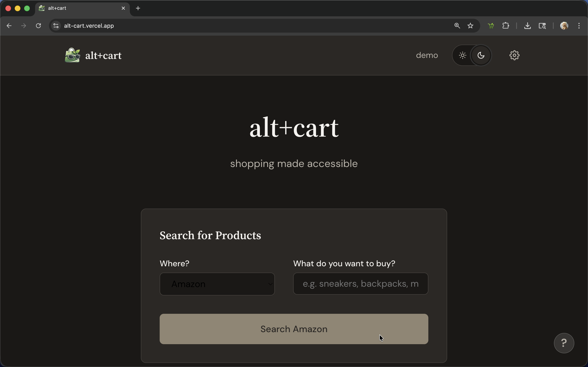This screenshot has width=588, height=367.
Task: Click the alt+cart extension icon in toolbar
Action: click(491, 26)
